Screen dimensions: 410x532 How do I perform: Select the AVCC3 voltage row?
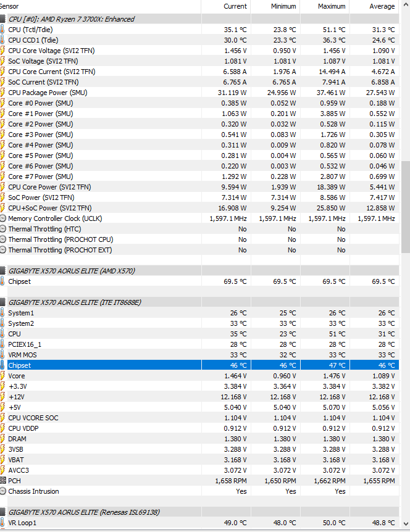[199, 470]
